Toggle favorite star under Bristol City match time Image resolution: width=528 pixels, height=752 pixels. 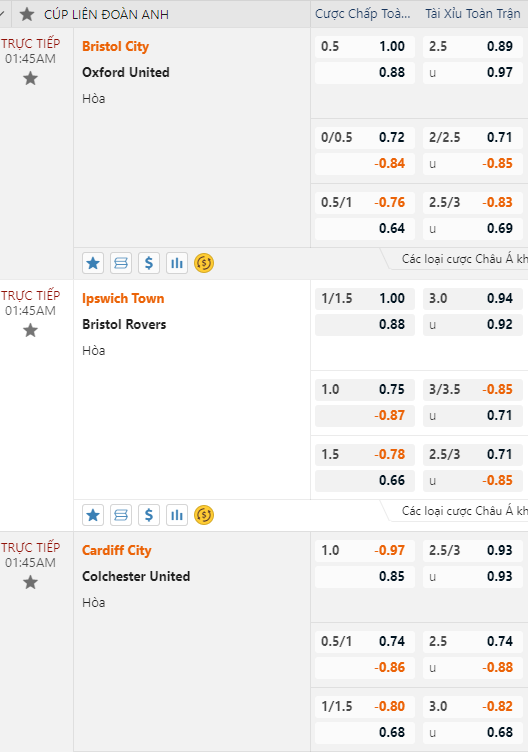coord(30,78)
